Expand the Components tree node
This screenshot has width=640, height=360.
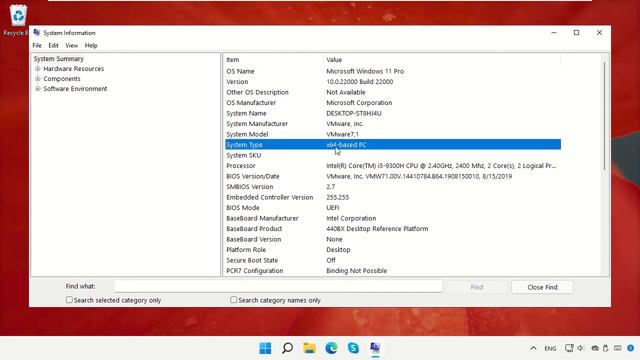[x=38, y=79]
